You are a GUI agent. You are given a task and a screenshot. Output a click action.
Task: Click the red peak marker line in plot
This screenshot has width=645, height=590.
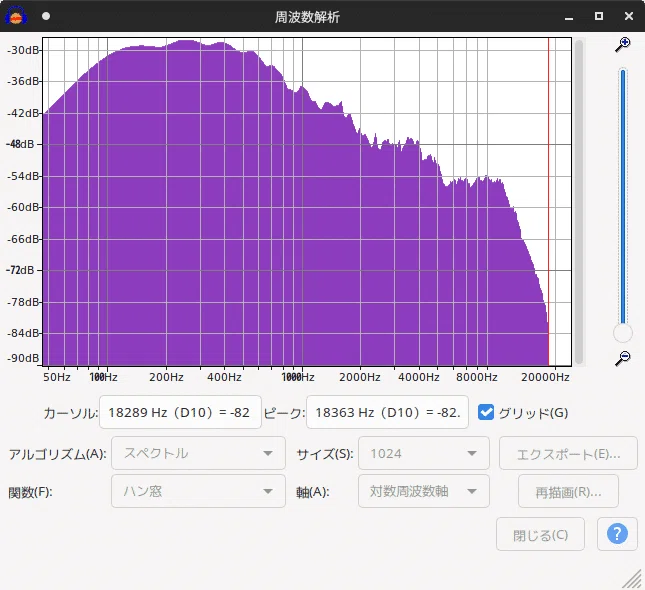click(548, 202)
